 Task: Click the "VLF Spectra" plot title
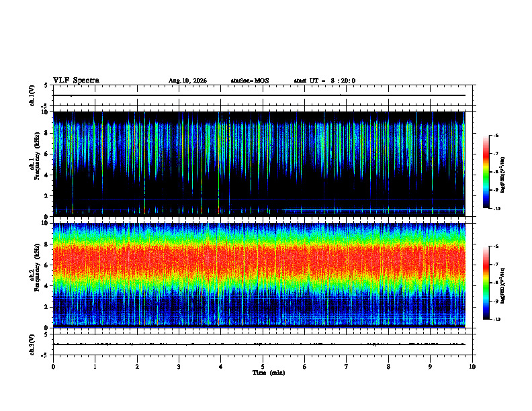coord(76,81)
